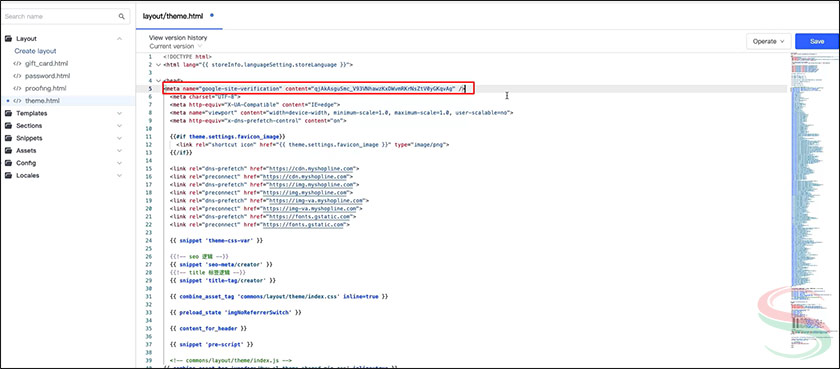This screenshot has height=369, width=840.
Task: Expand the Snippets folder chevron
Action: 119,138
